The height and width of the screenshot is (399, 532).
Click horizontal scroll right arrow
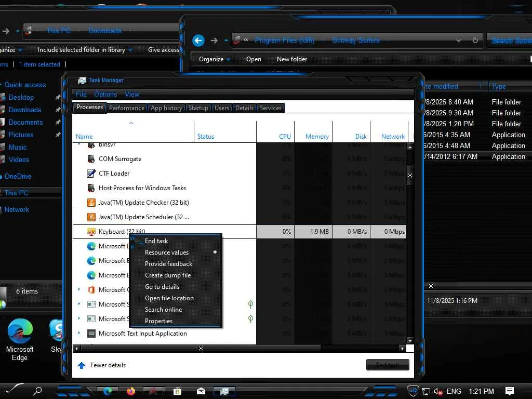pyautogui.click(x=403, y=349)
